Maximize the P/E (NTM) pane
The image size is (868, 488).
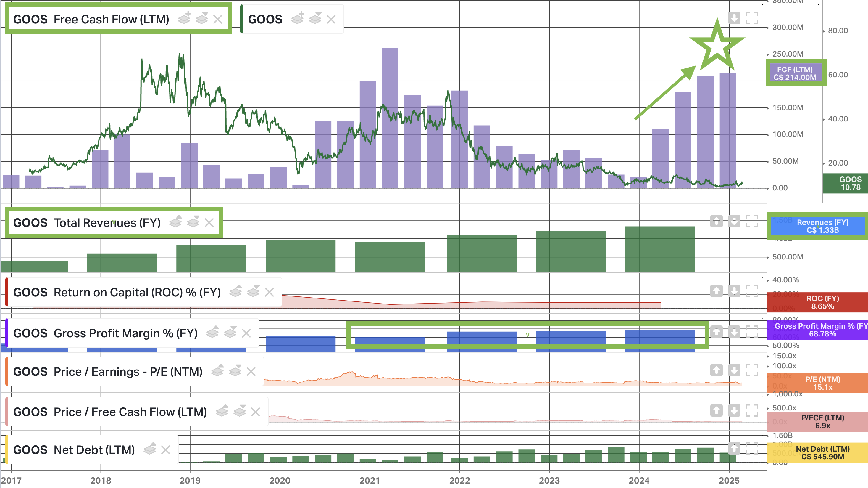752,370
